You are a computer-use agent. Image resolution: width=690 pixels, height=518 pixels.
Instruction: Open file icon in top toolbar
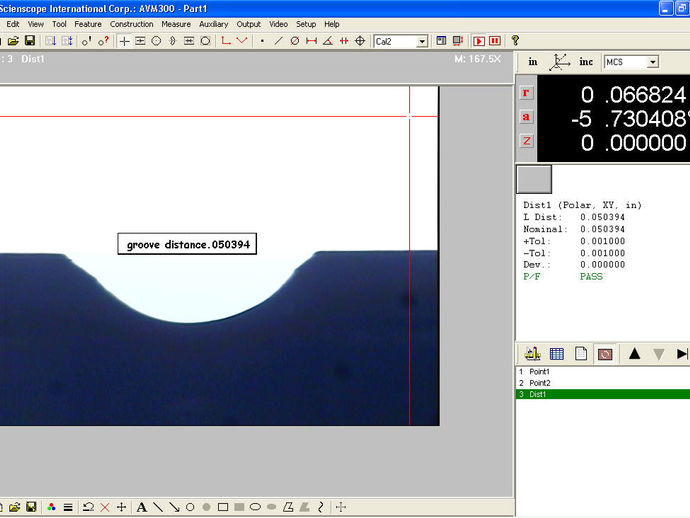coord(13,41)
